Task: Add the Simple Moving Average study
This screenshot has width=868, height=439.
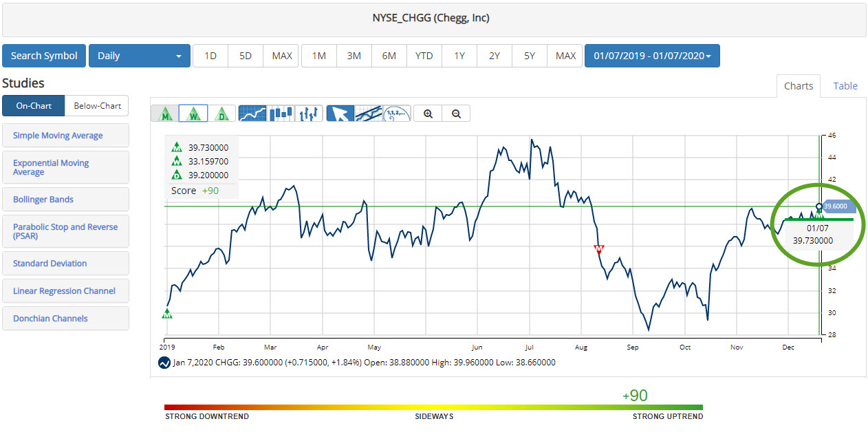Action: 65,136
